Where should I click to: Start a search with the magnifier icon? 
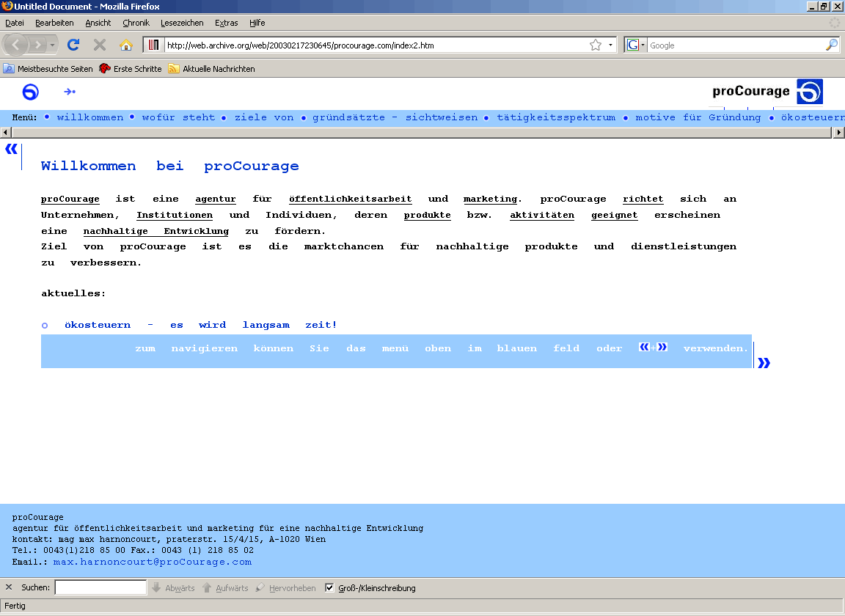(x=830, y=45)
